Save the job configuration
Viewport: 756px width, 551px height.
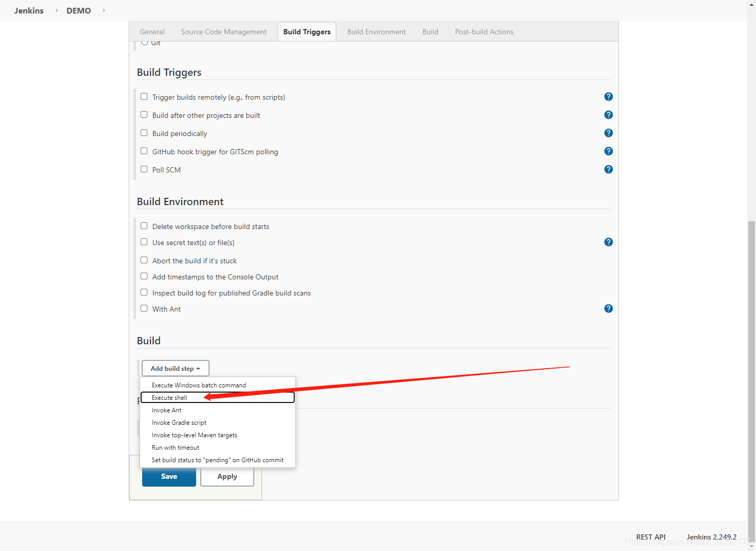[169, 476]
